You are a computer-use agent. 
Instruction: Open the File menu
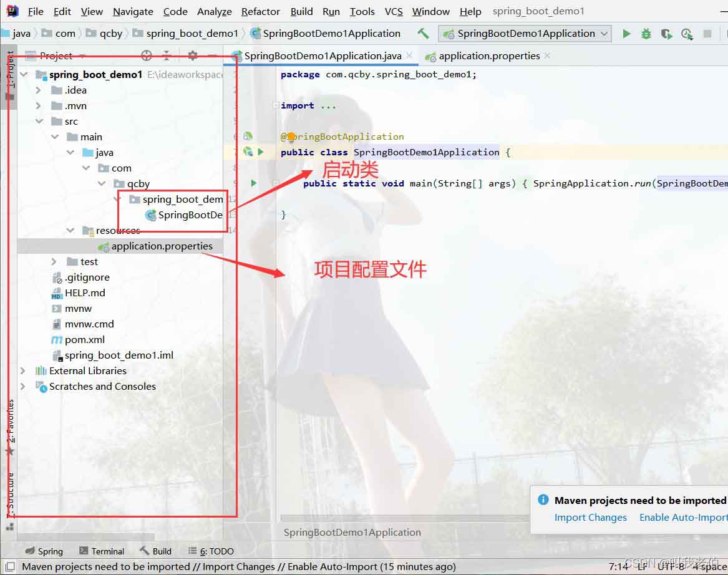pos(36,11)
